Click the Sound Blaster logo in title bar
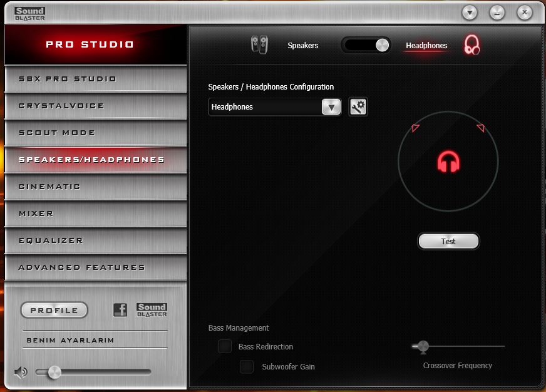The height and width of the screenshot is (392, 546). coord(29,14)
